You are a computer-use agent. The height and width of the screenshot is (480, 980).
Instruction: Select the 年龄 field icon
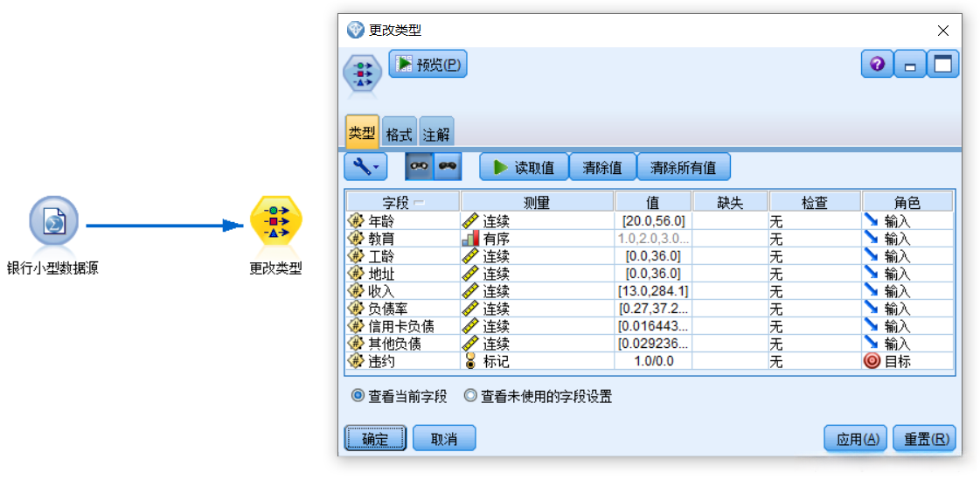click(357, 221)
